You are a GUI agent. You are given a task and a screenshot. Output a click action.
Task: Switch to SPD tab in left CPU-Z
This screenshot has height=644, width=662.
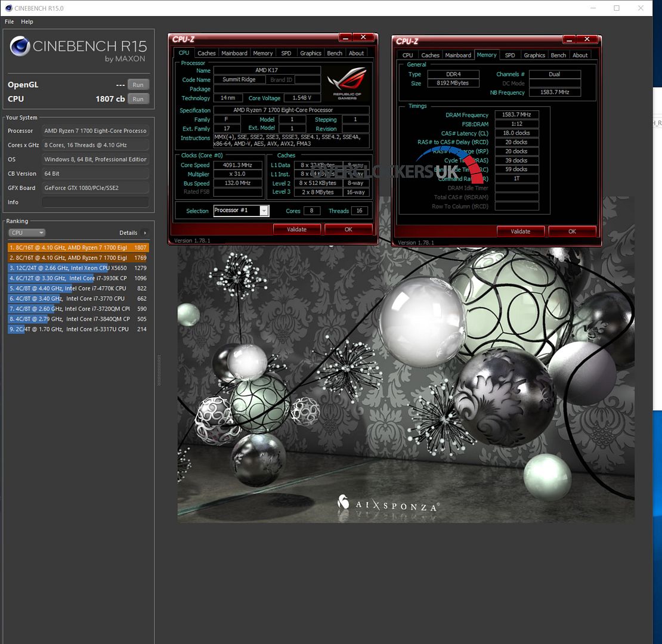click(x=286, y=53)
